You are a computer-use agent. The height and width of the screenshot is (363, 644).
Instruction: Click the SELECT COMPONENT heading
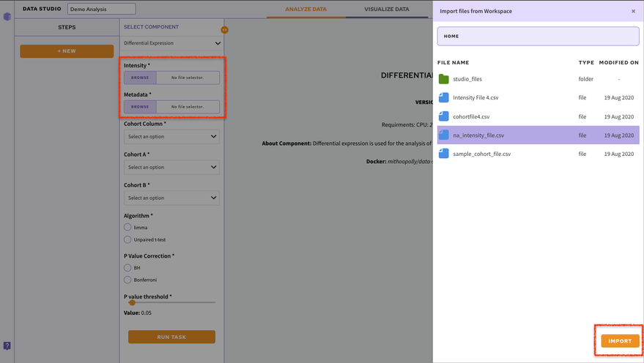(151, 26)
